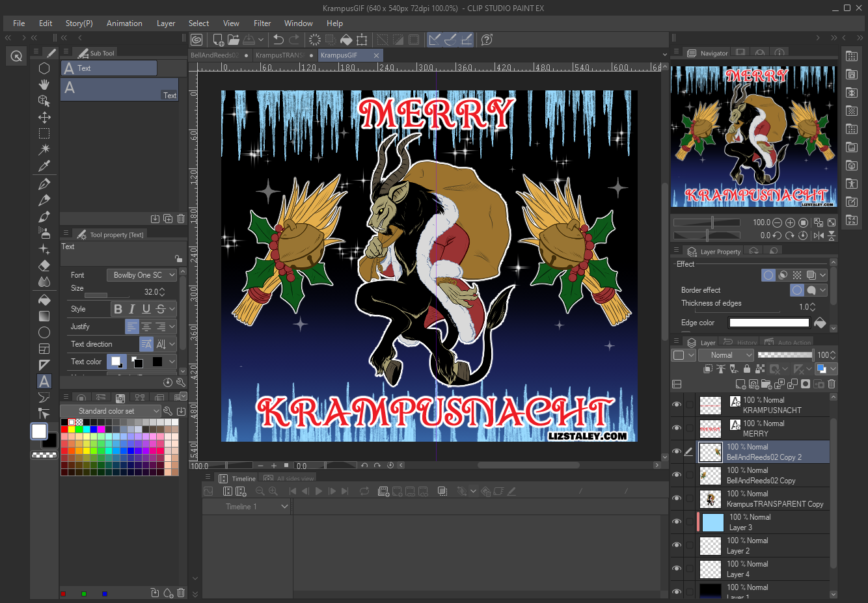This screenshot has width=868, height=603.
Task: Click the Undo arrow icon
Action: click(x=278, y=40)
